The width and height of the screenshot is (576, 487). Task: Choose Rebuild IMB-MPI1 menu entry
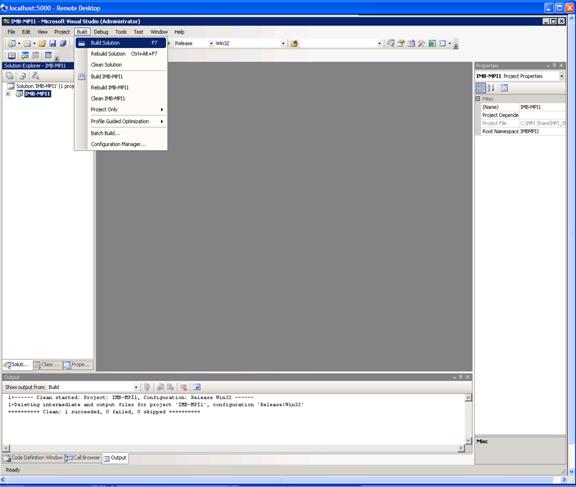coord(121,87)
